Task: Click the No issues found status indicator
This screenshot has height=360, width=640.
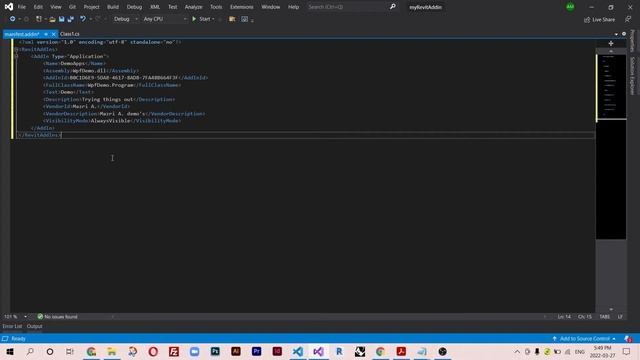Action: 57,316
